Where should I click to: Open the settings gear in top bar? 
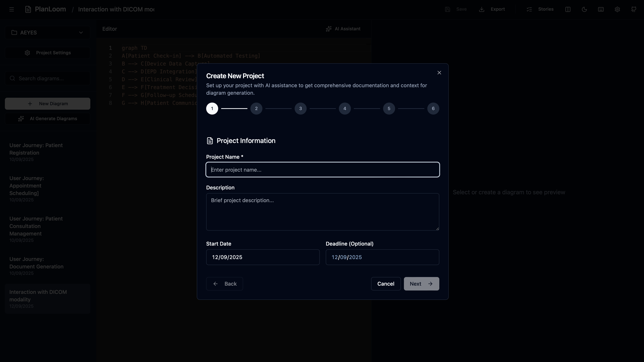[x=617, y=10]
